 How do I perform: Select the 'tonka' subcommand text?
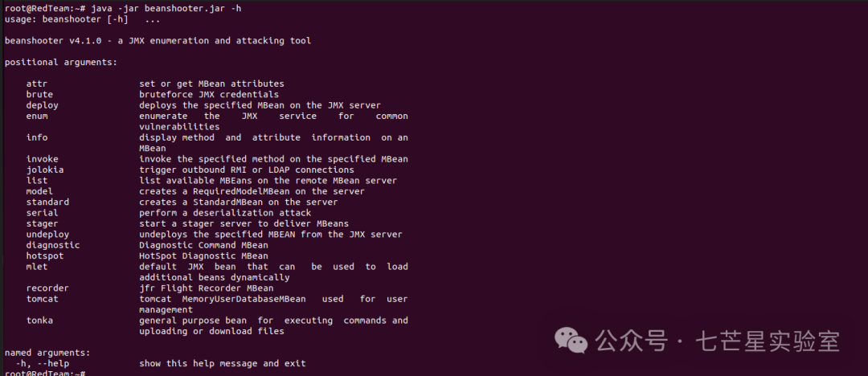pyautogui.click(x=39, y=320)
